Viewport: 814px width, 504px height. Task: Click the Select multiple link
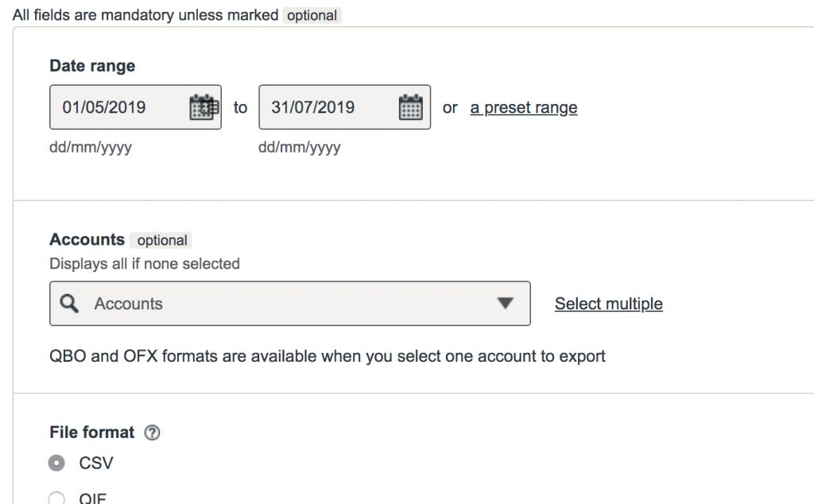pyautogui.click(x=608, y=304)
